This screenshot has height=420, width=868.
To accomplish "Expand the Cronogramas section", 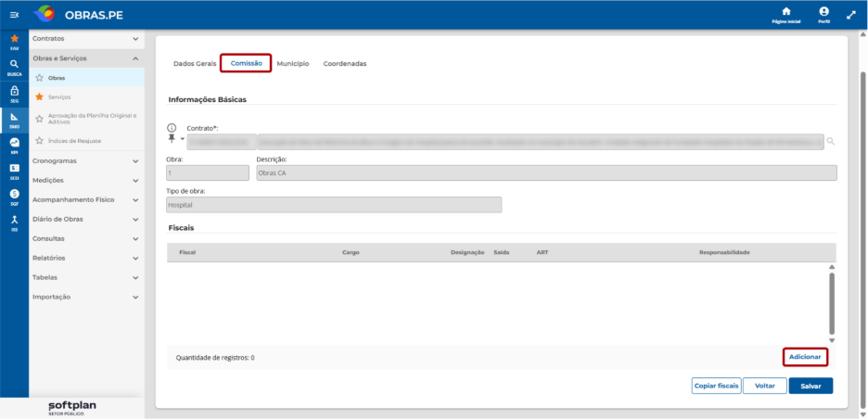I will (x=86, y=161).
